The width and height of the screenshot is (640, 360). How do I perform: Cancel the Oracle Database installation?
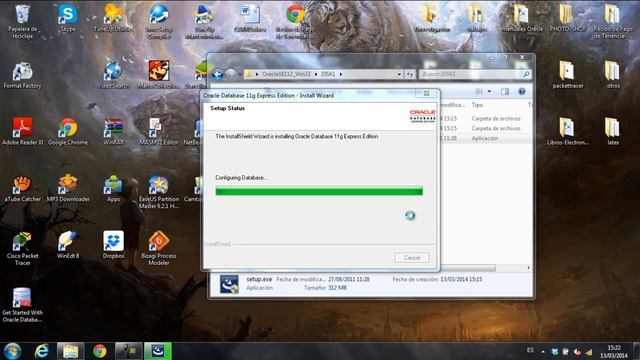tap(412, 258)
